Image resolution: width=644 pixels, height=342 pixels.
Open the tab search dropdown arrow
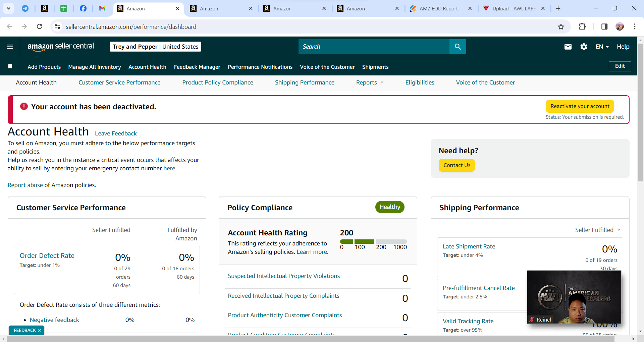click(x=8, y=8)
